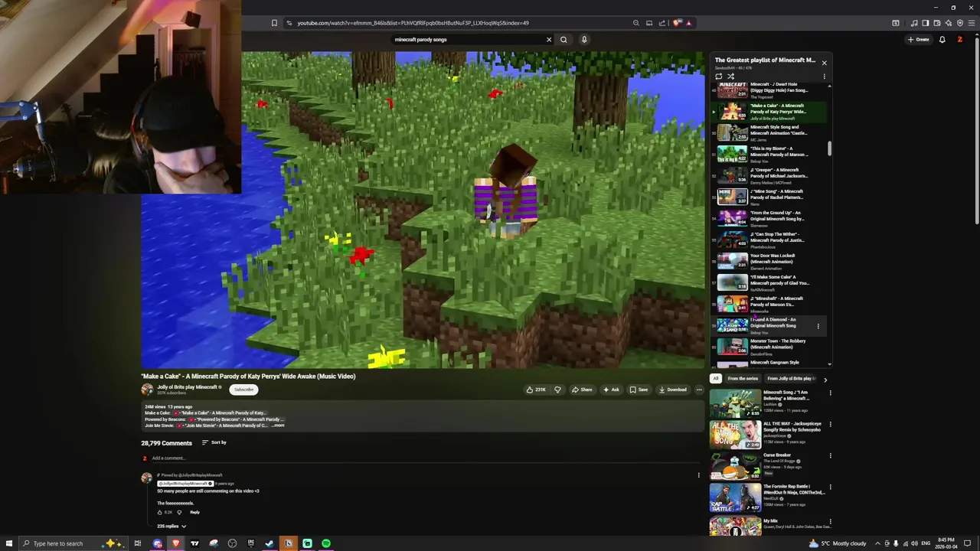Open the Sort by comments dropdown
This screenshot has width=980, height=551.
point(214,442)
